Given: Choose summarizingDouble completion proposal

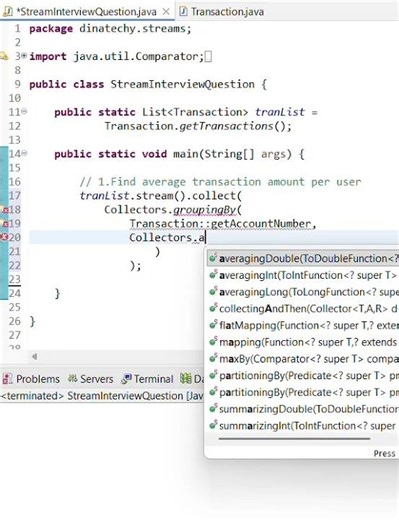Looking at the screenshot, I should coord(303,409).
